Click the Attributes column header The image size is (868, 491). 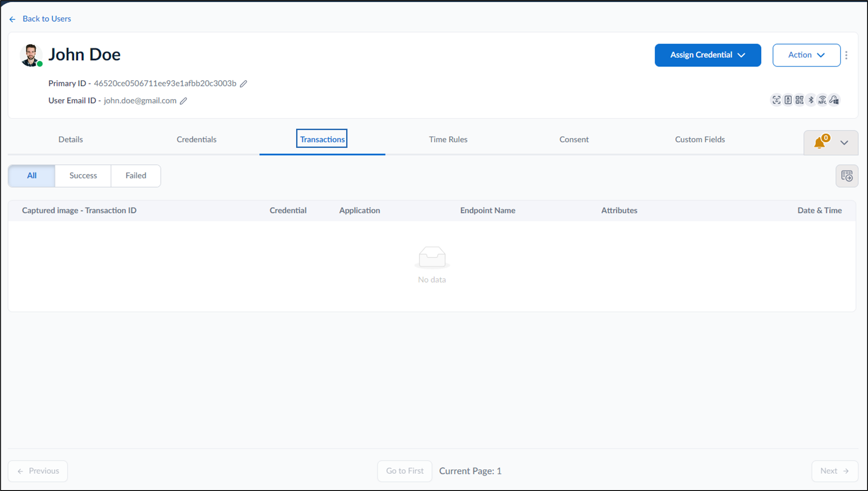619,210
